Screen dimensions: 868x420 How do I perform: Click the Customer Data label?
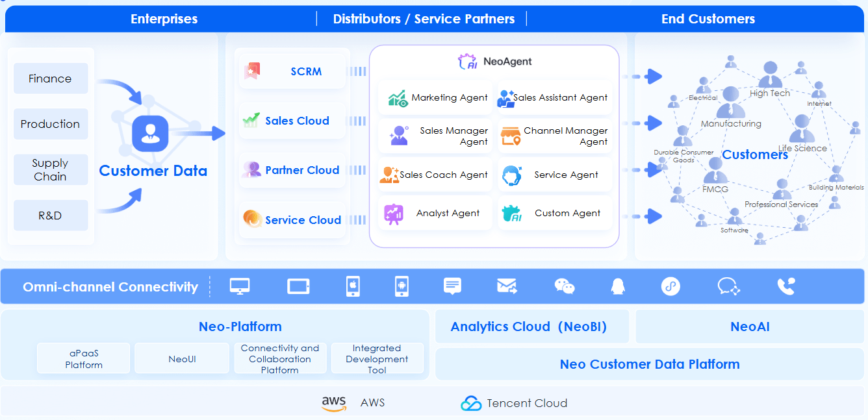pyautogui.click(x=153, y=171)
